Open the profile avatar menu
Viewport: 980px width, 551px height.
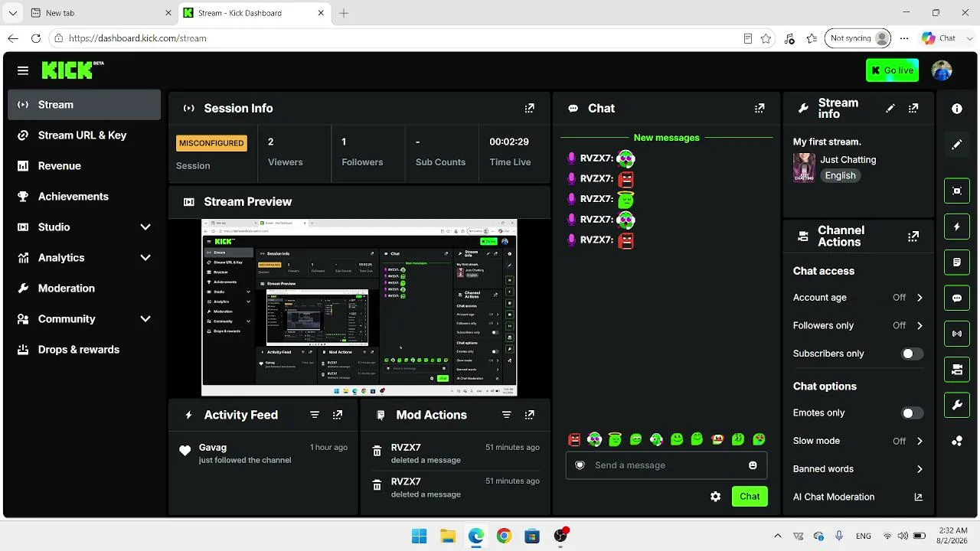(x=942, y=70)
